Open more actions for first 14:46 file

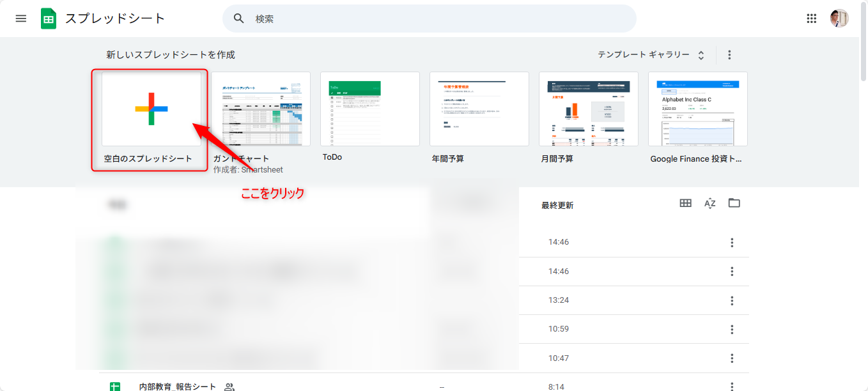point(732,243)
